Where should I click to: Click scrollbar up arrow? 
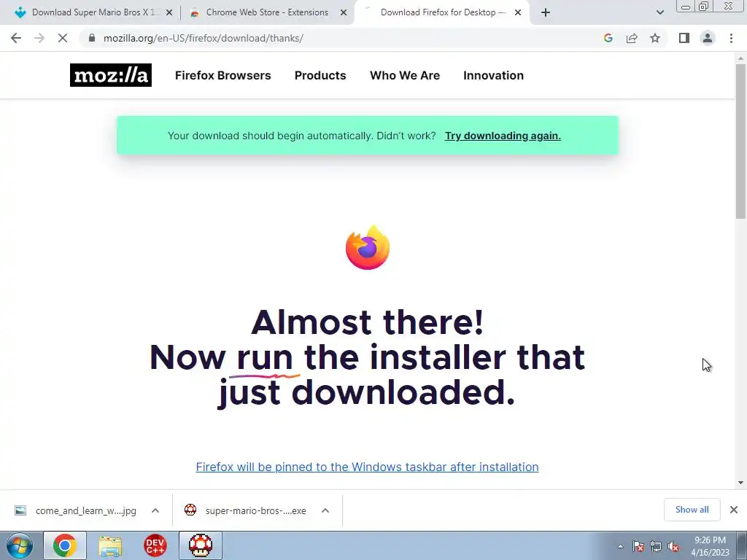click(740, 58)
